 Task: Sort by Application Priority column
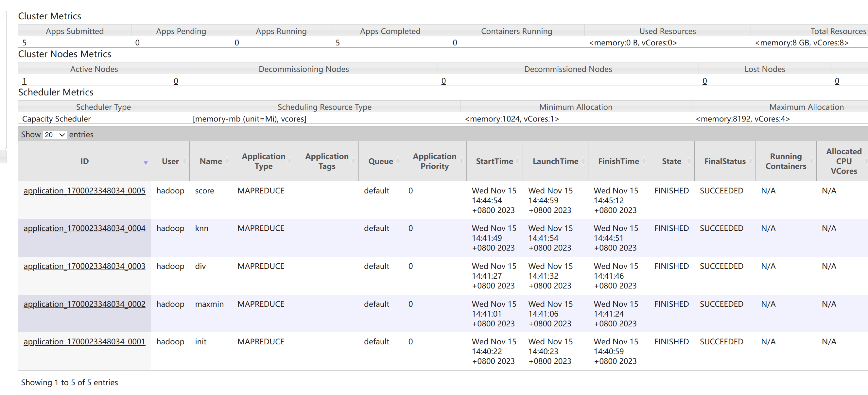[x=435, y=161]
